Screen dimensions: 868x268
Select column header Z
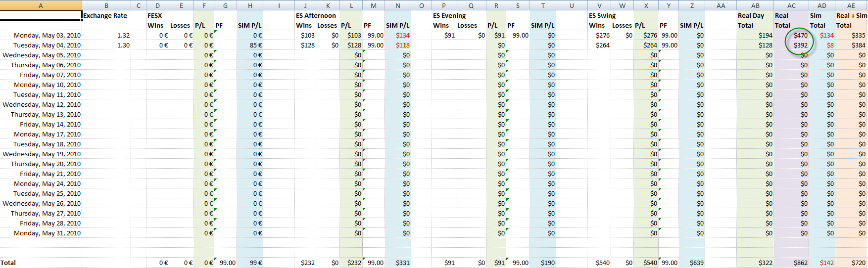coord(692,5)
